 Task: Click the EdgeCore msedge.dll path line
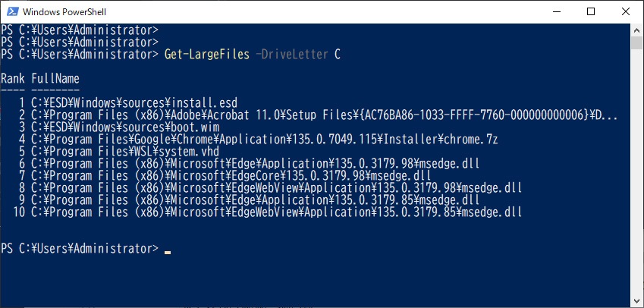point(231,176)
